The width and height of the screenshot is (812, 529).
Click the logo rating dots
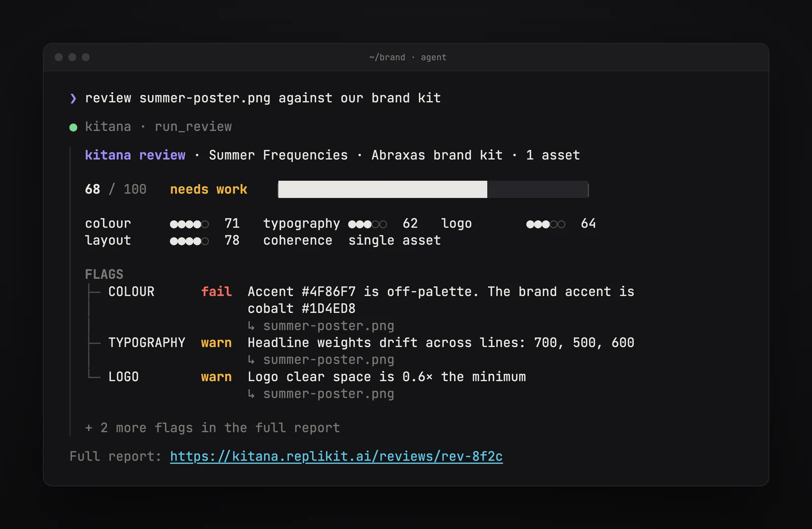(x=546, y=224)
